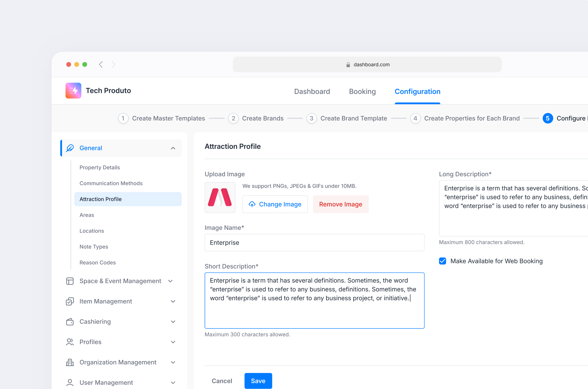Click the upload icon inside Change Image
Viewport: 588px width, 389px height.
252,204
